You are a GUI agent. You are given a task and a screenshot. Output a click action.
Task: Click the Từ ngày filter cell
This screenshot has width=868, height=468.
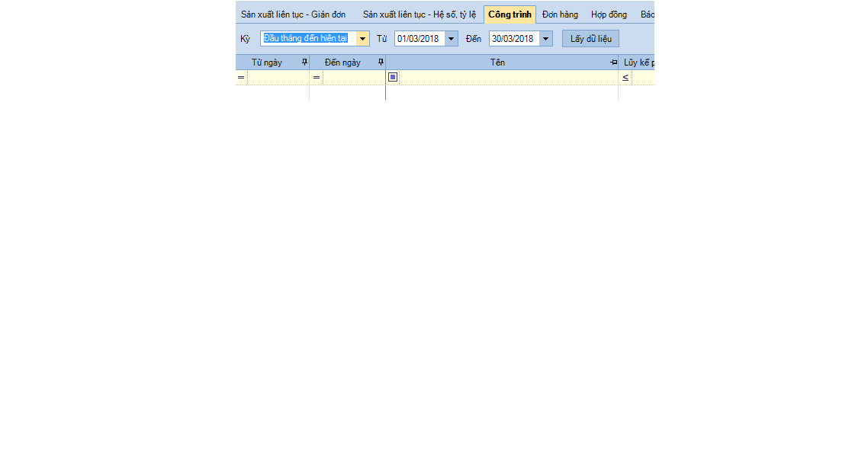click(278, 78)
